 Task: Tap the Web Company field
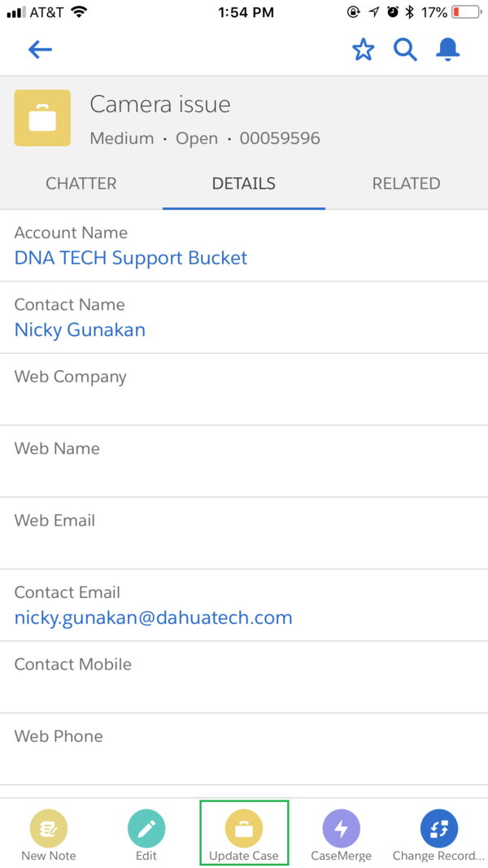coord(244,389)
